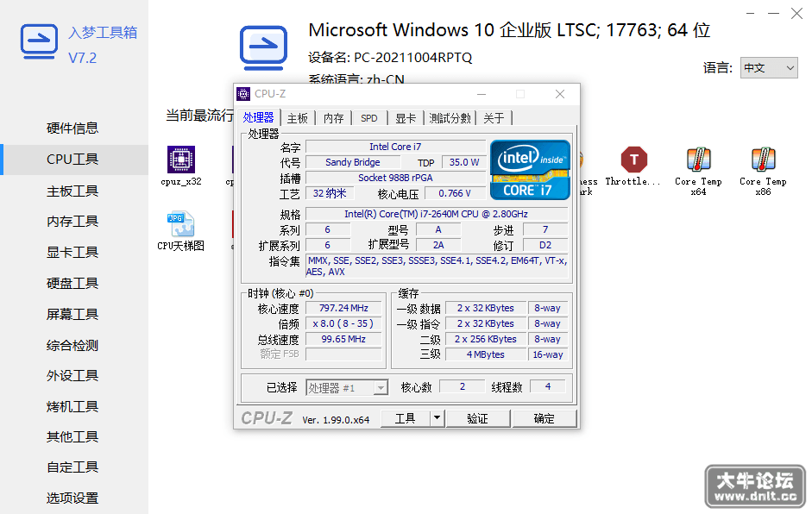Click the 确定 button in CPU-Z

544,418
